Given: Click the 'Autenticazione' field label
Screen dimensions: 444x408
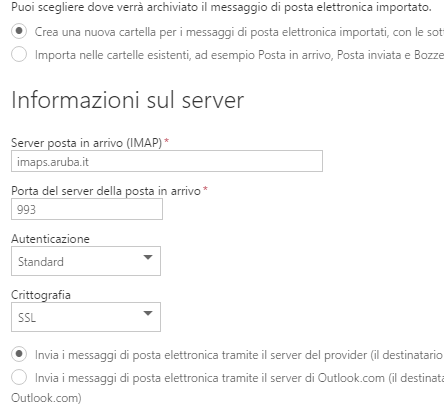Looking at the screenshot, I should [50, 239].
